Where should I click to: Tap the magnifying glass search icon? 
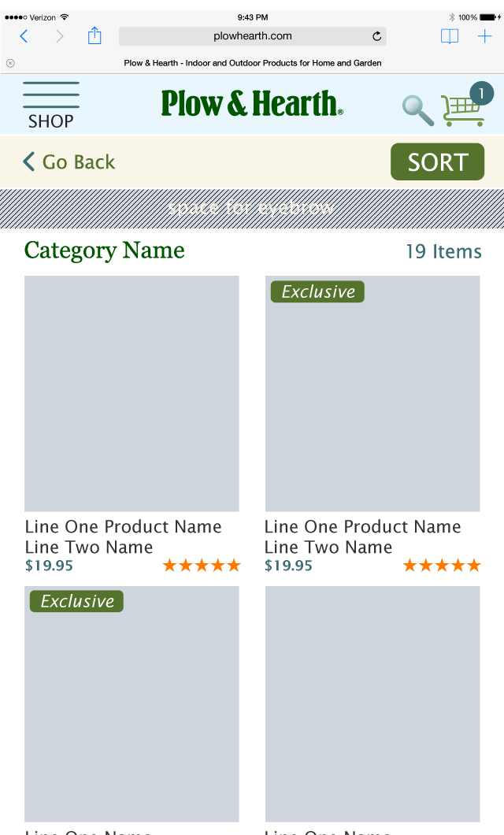[x=417, y=110]
